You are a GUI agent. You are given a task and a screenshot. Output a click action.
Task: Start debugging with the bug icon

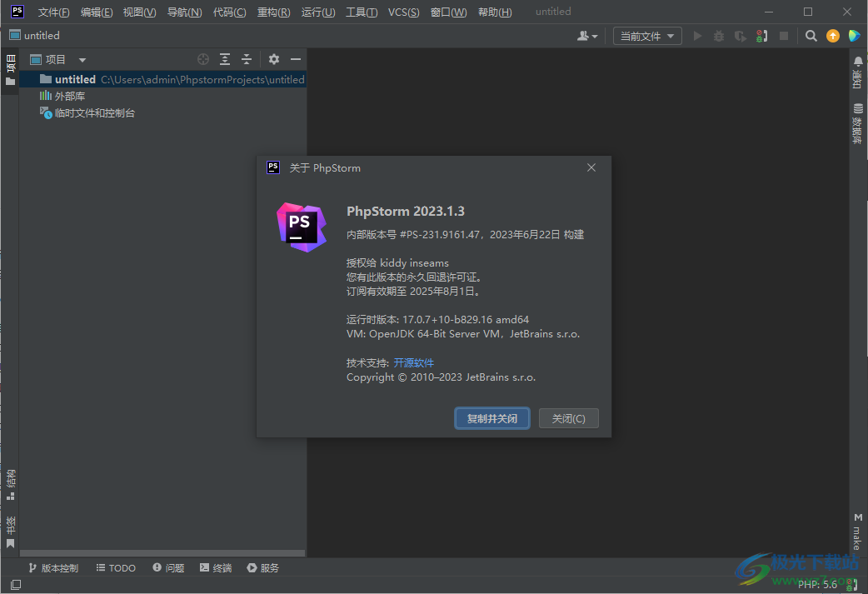(x=716, y=36)
